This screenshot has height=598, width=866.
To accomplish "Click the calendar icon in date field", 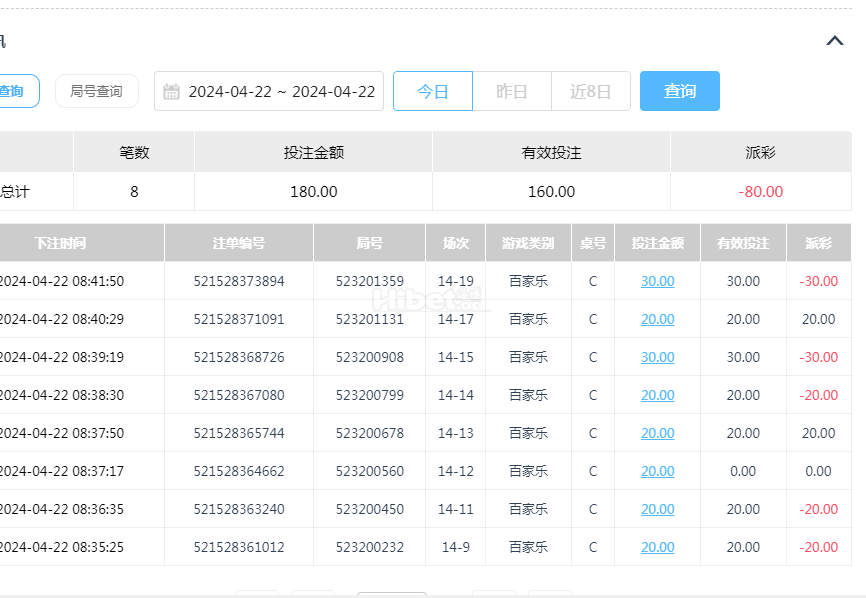I will tap(171, 91).
